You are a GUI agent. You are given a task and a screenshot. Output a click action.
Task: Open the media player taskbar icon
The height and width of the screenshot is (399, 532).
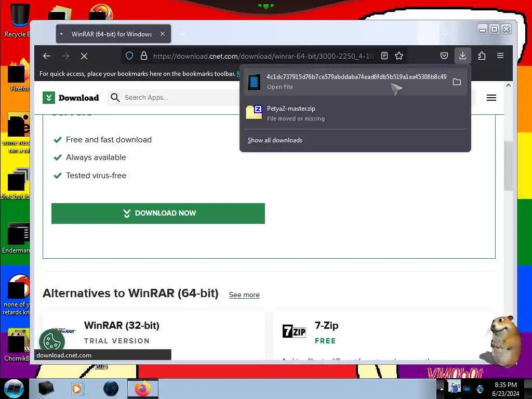(x=77, y=389)
